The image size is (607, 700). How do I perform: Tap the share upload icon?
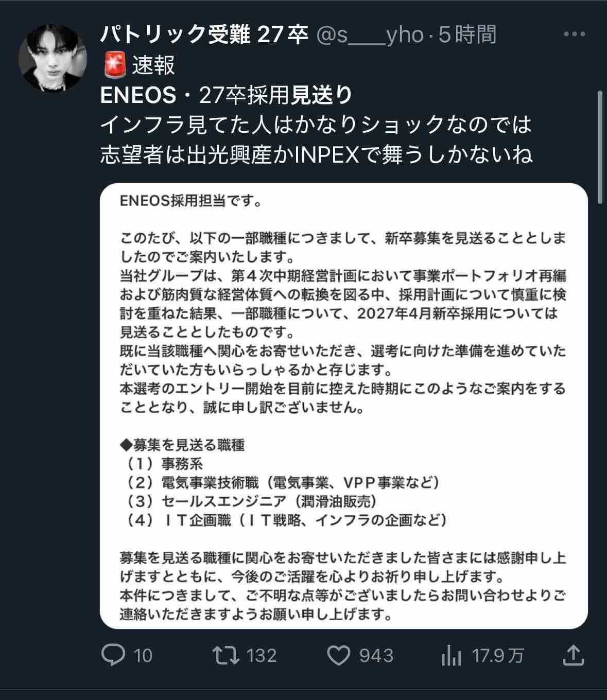(572, 655)
